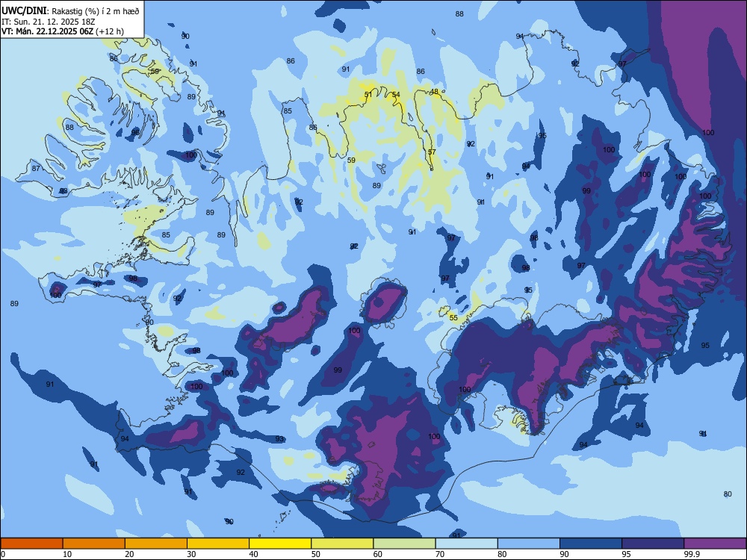The image size is (747, 560).
Task: Click the legend tick label '20'
Action: pyautogui.click(x=129, y=554)
